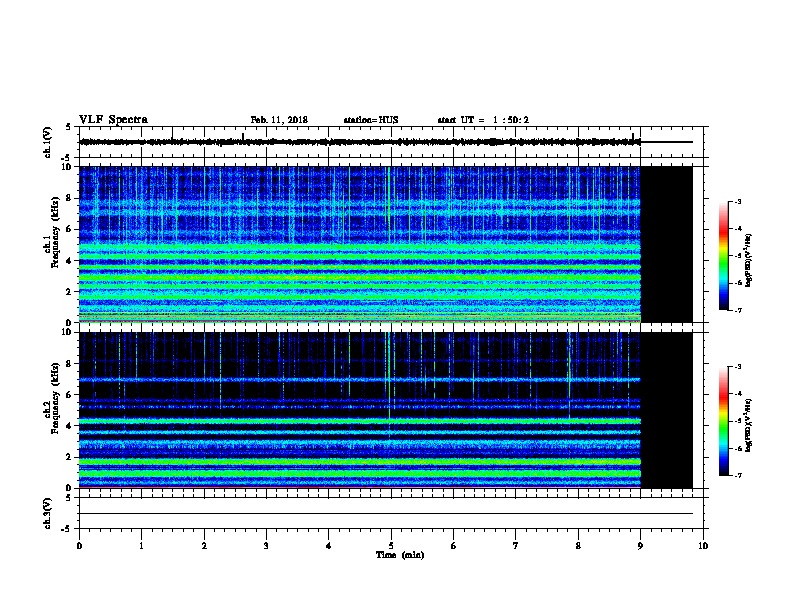
Task: Click the "-3" tick on ch.2 colorbar
Action: click(737, 367)
